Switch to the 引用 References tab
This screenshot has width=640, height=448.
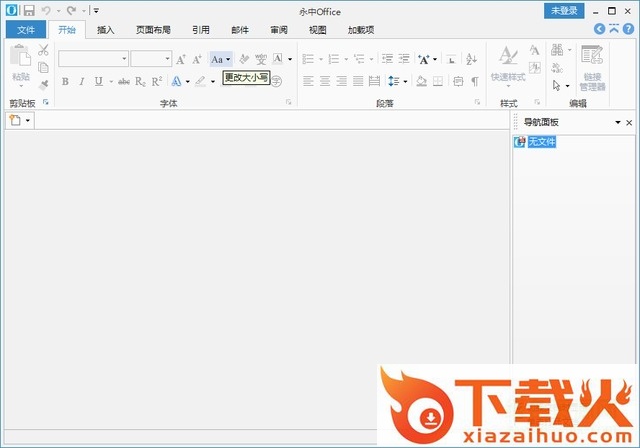coord(201,30)
